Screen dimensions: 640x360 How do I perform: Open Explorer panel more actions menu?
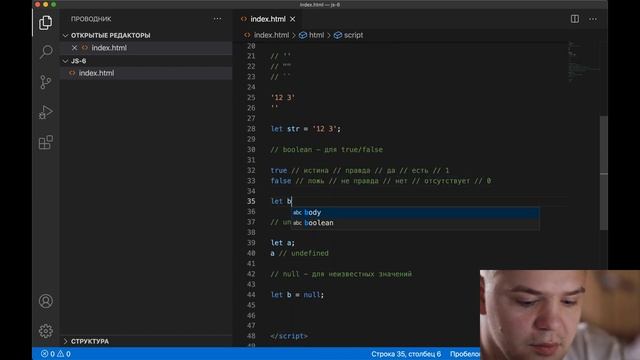click(x=217, y=19)
